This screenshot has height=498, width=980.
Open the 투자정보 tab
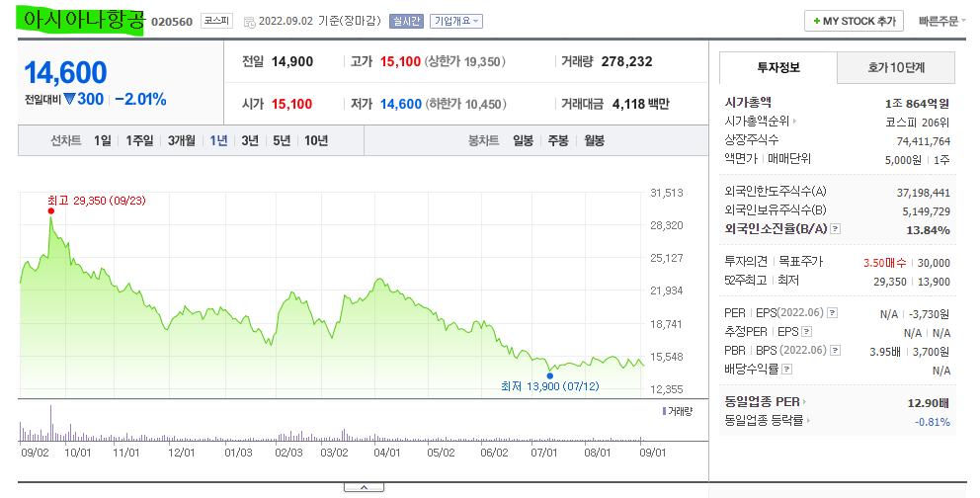pos(778,67)
